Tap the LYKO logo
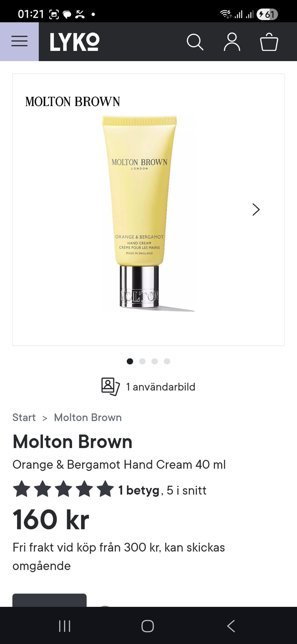The image size is (297, 644). coord(75,42)
